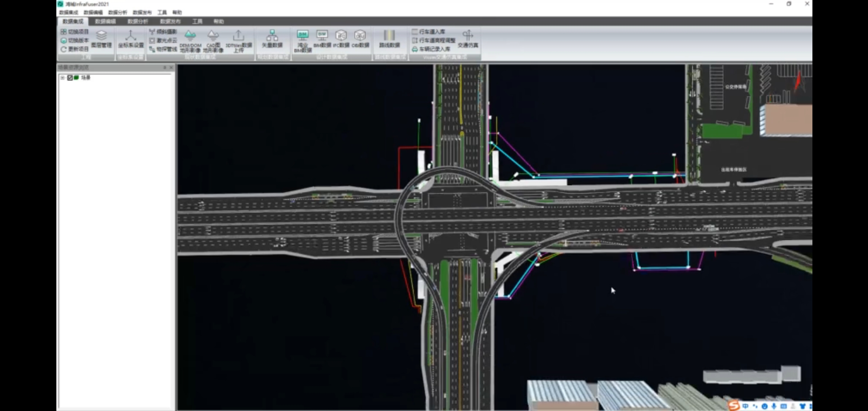Click InfraFuser2021 app icon in title bar

[x=60, y=4]
